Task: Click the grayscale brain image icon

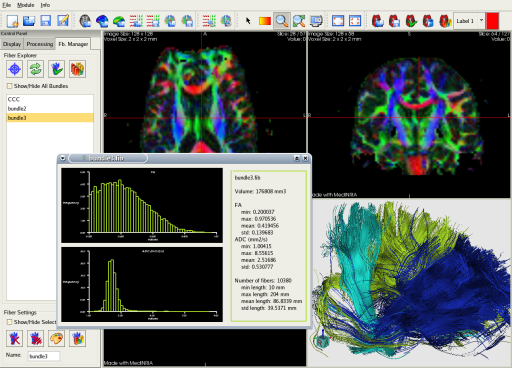Action: [85, 21]
